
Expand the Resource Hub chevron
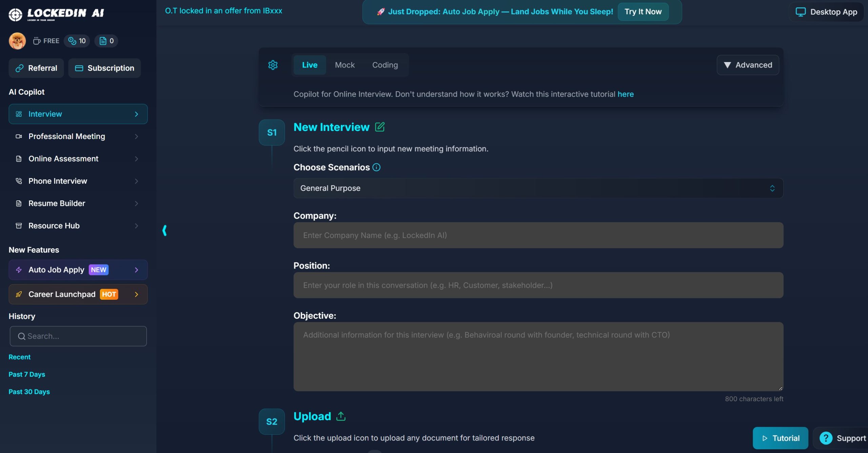(136, 226)
